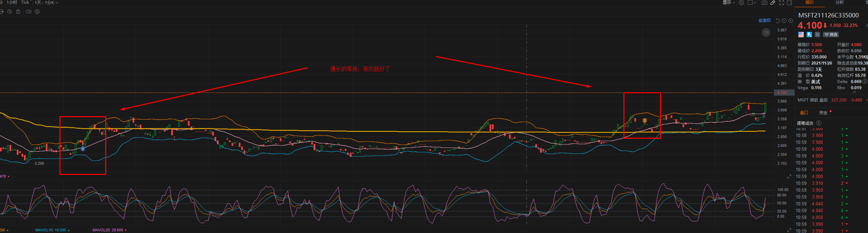
Task: Expand the main chart pane arrows icon
Action: 789,176
